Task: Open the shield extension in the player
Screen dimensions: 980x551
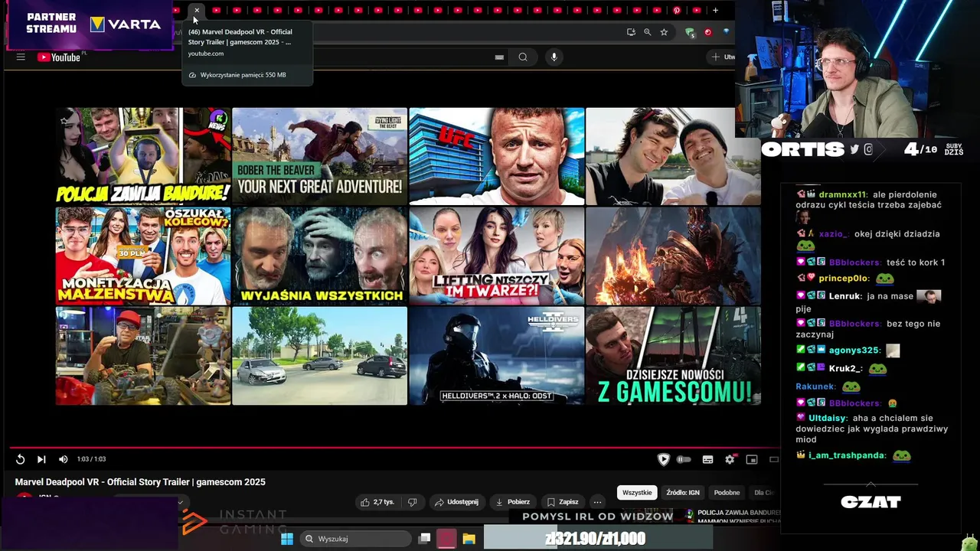Action: click(664, 459)
